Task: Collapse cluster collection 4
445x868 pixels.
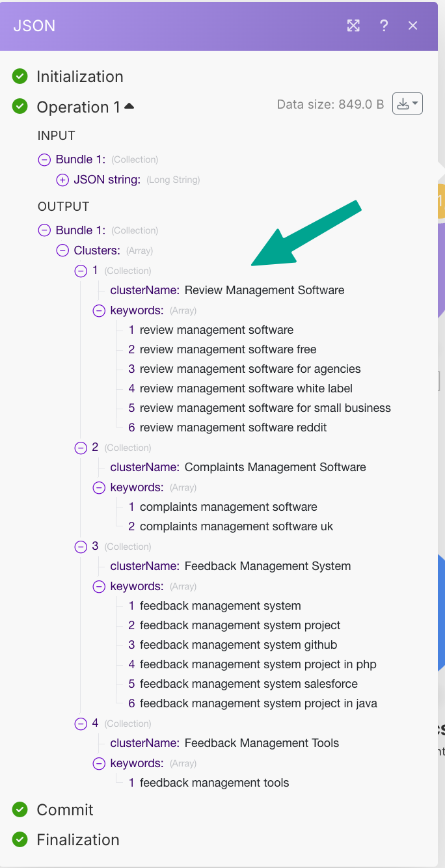Action: [x=81, y=724]
